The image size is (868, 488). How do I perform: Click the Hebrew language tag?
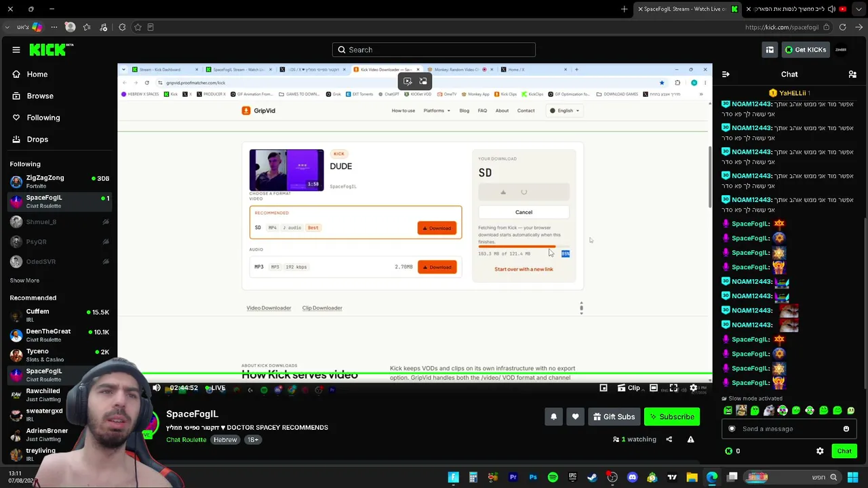click(x=225, y=439)
